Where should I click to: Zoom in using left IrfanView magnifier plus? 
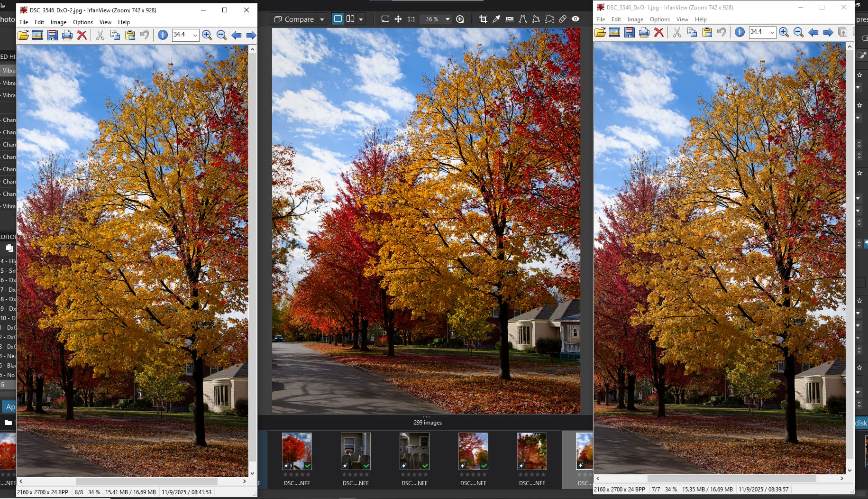pos(207,35)
